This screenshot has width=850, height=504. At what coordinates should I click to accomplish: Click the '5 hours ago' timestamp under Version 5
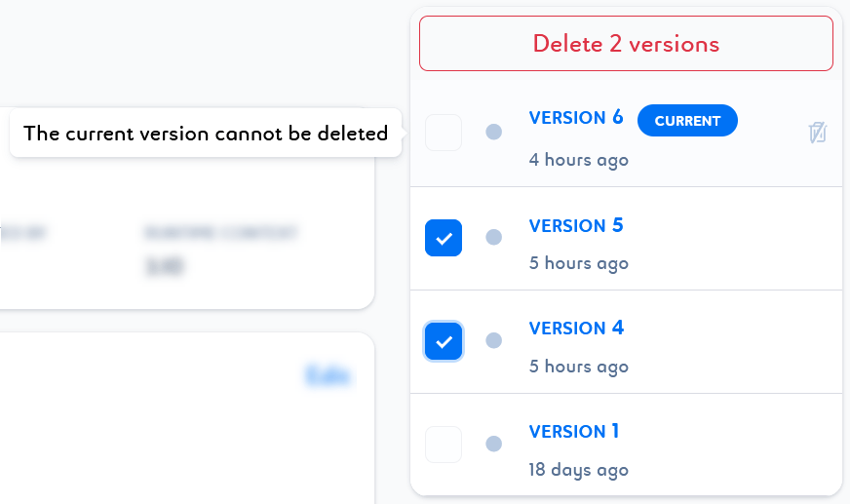578,263
